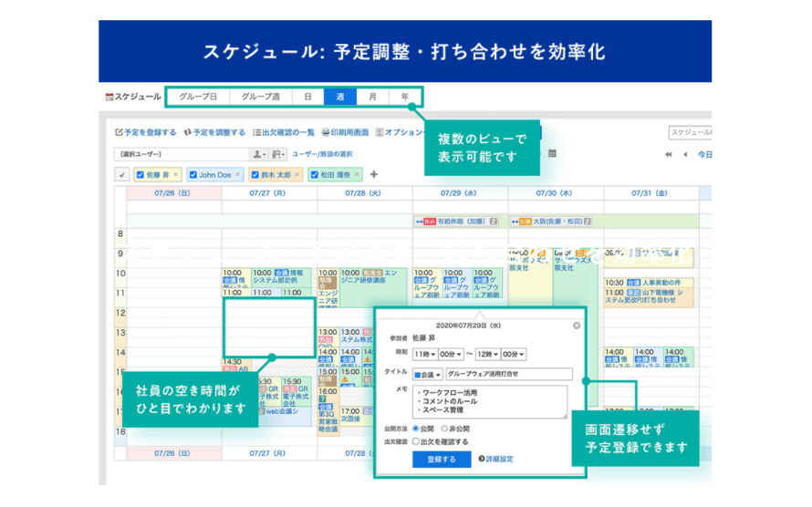The image size is (812, 507).
Task: Select the 非公開 radio button
Action: pyautogui.click(x=444, y=429)
